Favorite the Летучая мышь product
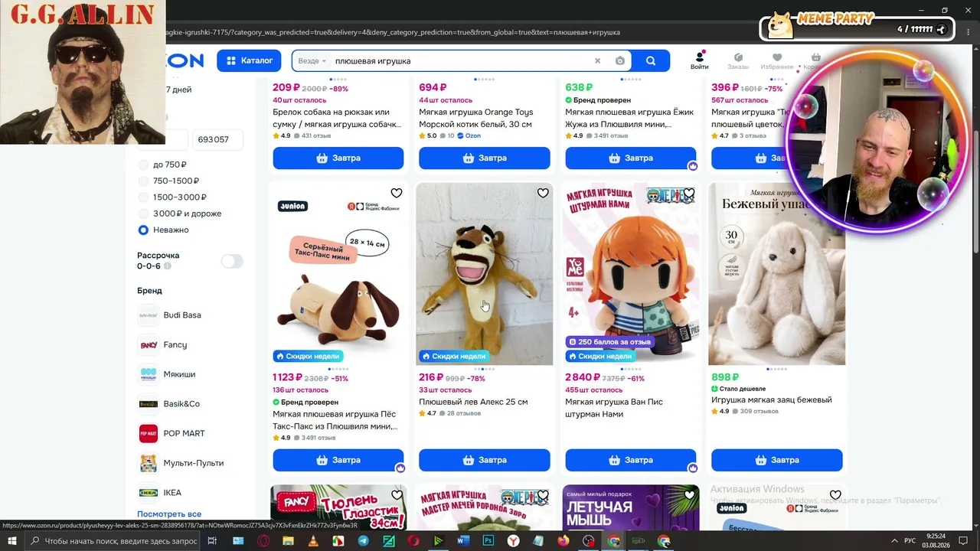980x551 pixels. pyautogui.click(x=689, y=495)
